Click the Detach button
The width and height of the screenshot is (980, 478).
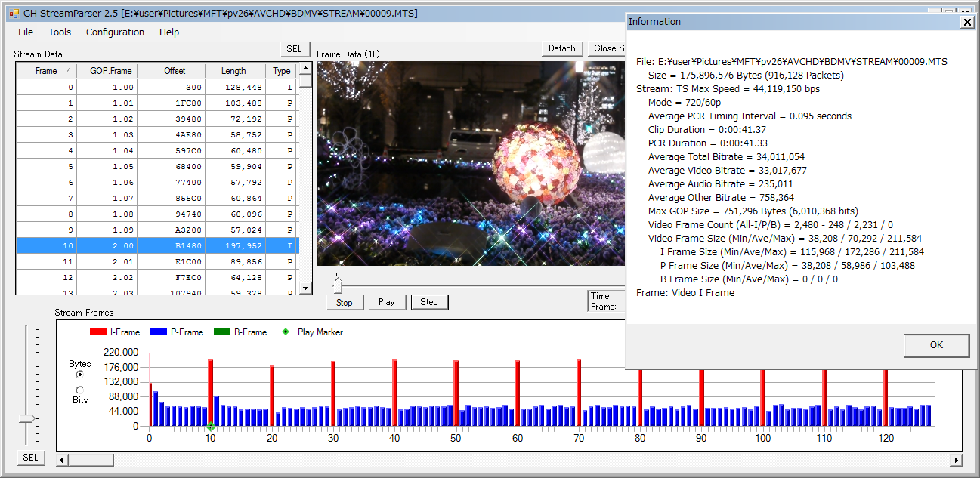click(561, 48)
